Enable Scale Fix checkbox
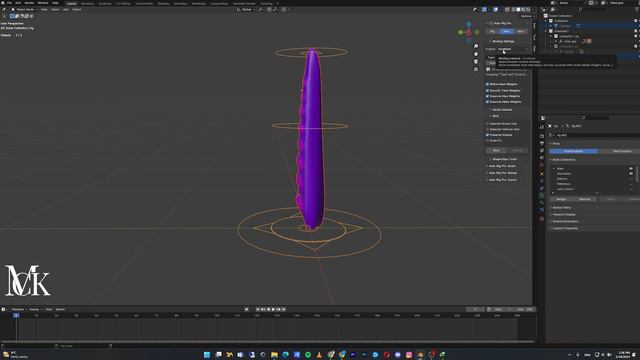 (487, 140)
